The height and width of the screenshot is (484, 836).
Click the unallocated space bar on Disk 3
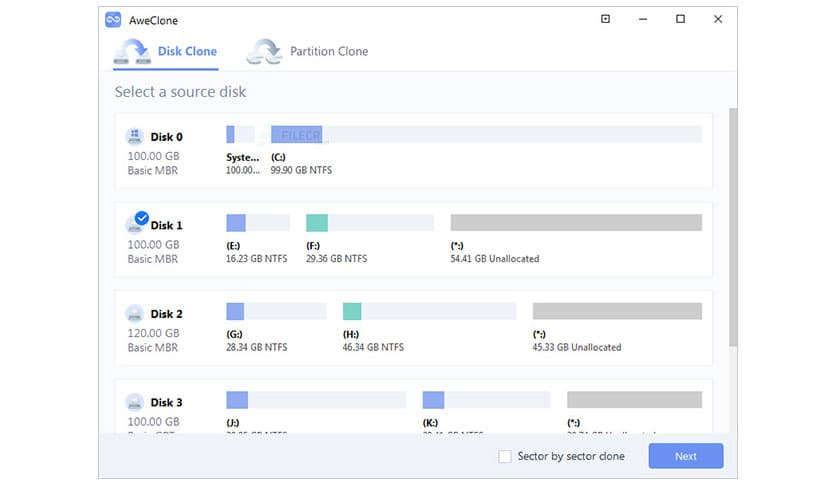pos(634,400)
